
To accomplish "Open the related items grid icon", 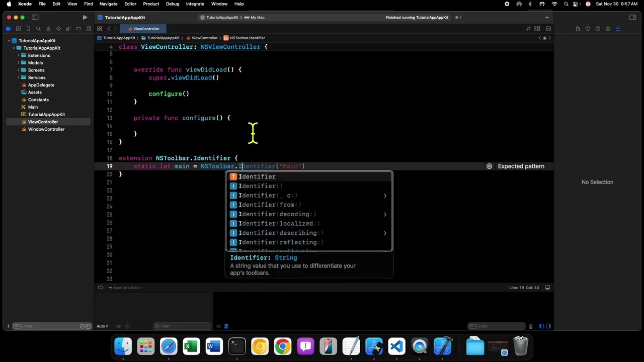I will pyautogui.click(x=100, y=29).
